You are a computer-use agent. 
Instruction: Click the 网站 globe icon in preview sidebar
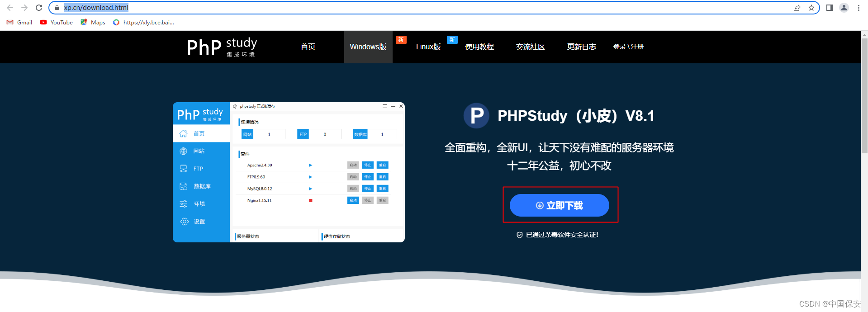click(x=183, y=151)
